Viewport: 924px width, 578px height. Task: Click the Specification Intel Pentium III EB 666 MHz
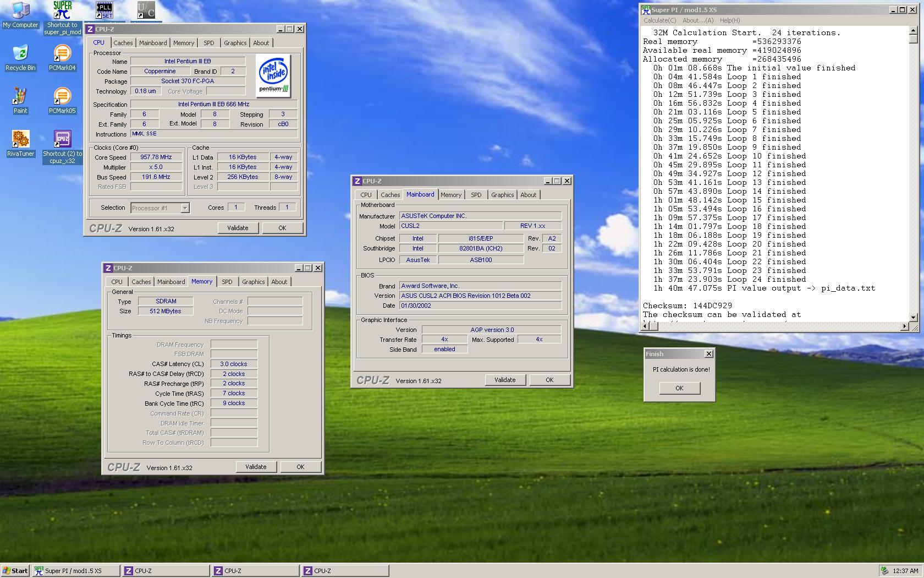pyautogui.click(x=214, y=104)
